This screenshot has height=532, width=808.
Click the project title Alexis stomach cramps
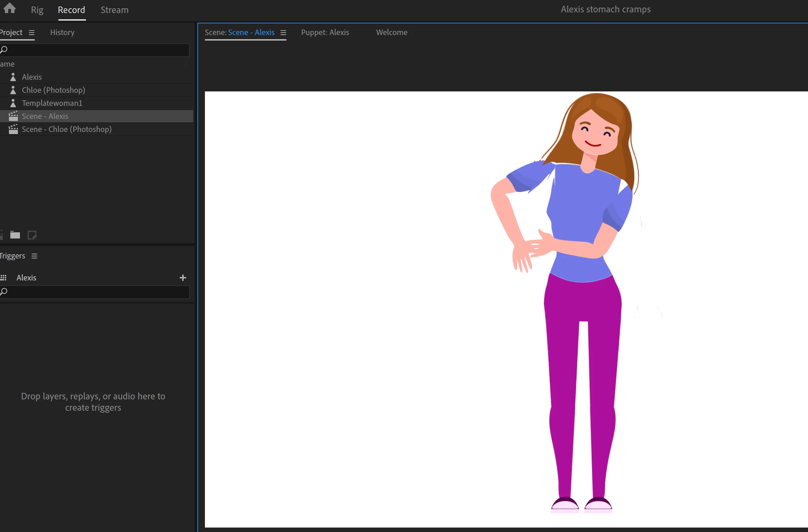point(606,9)
